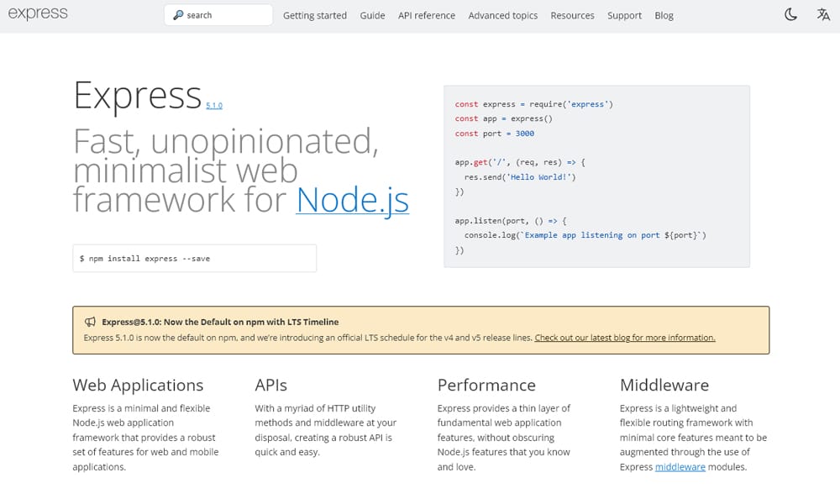Screen dimensions: 840x504
Task: Browse the Advanced topics section
Action: click(x=503, y=15)
